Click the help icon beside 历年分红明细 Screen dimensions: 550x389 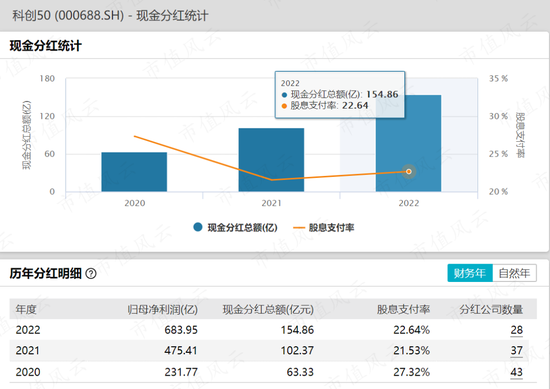(91, 273)
